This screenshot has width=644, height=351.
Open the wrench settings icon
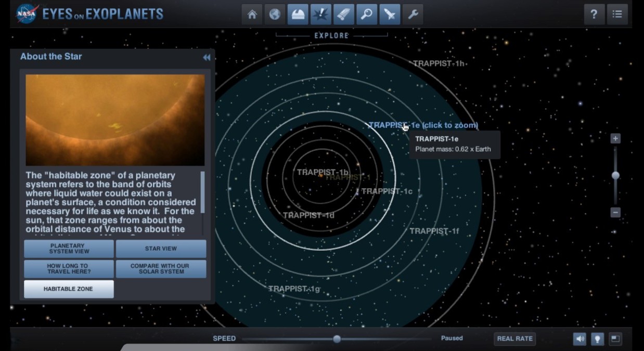413,15
